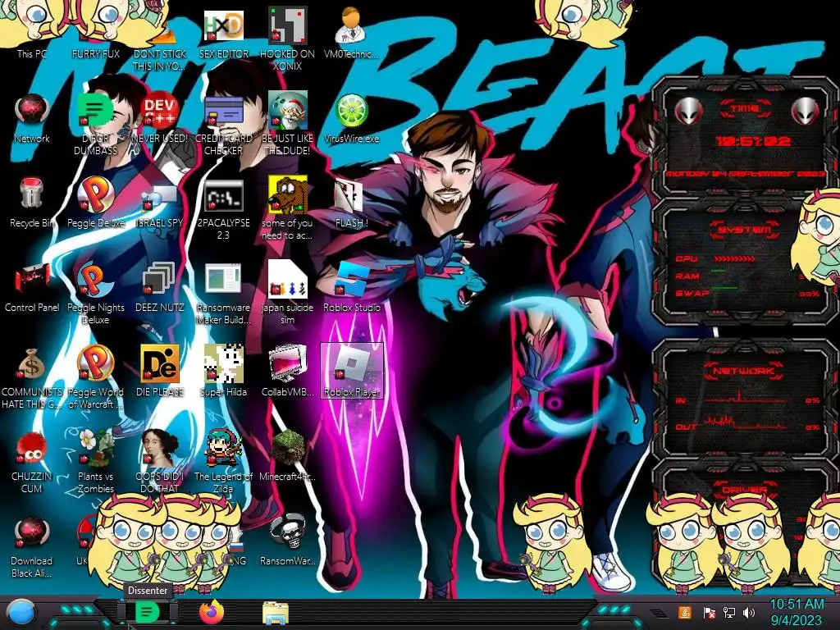The height and width of the screenshot is (630, 840).
Task: Click the NETWORK widget header
Action: click(x=744, y=371)
